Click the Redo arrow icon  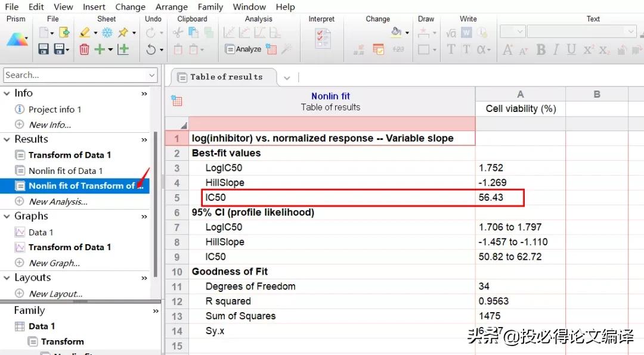151,32
